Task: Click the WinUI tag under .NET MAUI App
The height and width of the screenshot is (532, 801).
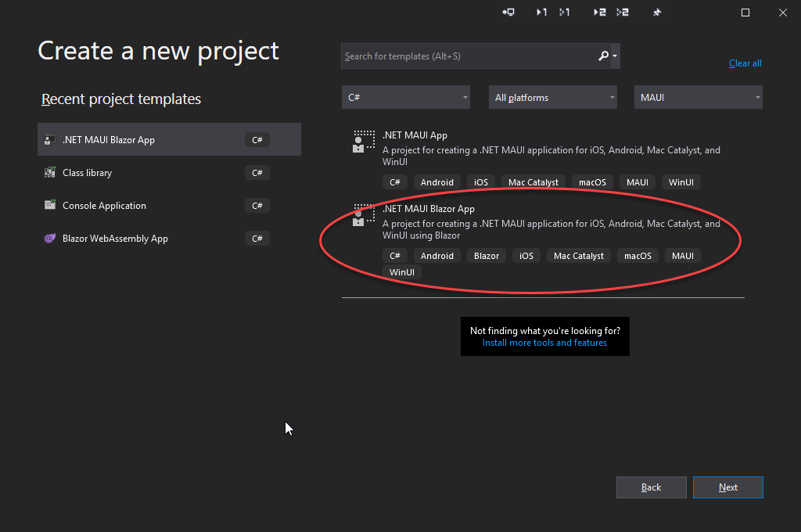Action: pos(681,182)
